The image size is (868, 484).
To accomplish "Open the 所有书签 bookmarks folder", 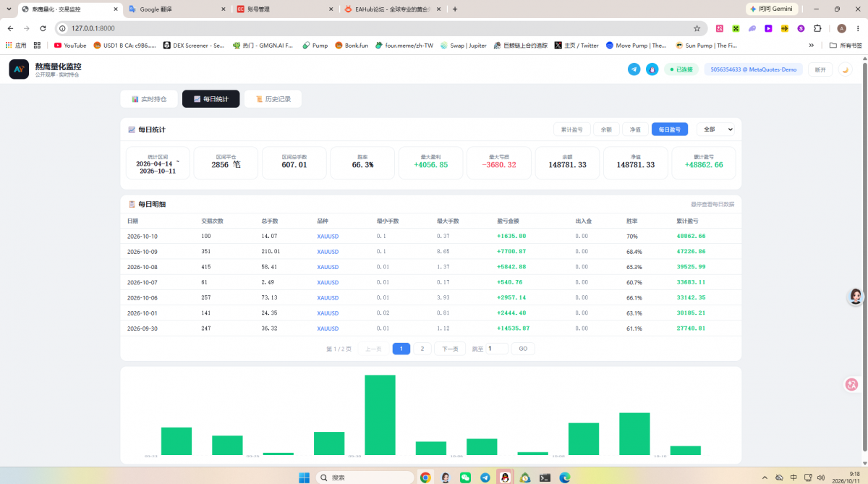I will point(846,45).
